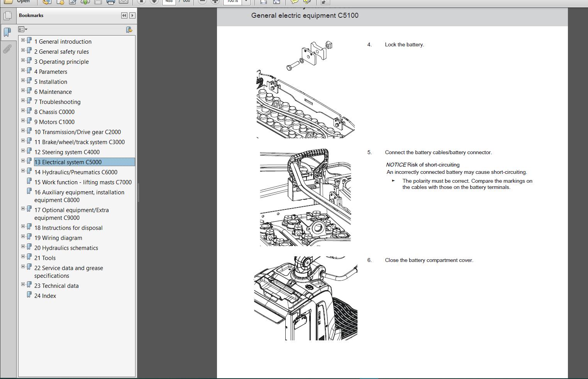The height and width of the screenshot is (379, 588).
Task: Click the battery connector illustration for step 5
Action: [305, 197]
